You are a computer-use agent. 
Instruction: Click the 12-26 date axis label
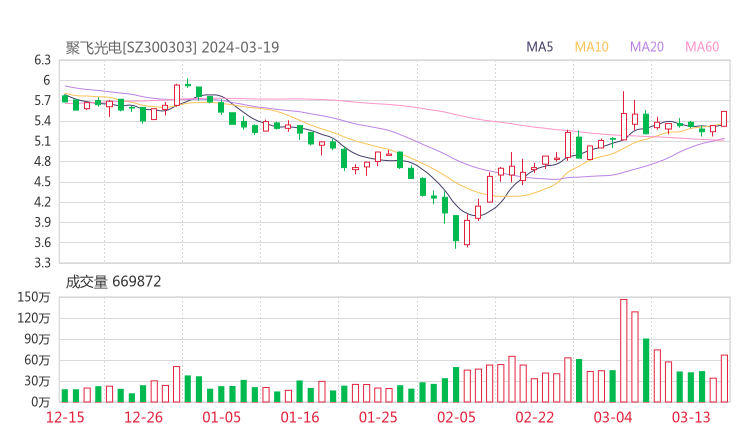click(143, 417)
